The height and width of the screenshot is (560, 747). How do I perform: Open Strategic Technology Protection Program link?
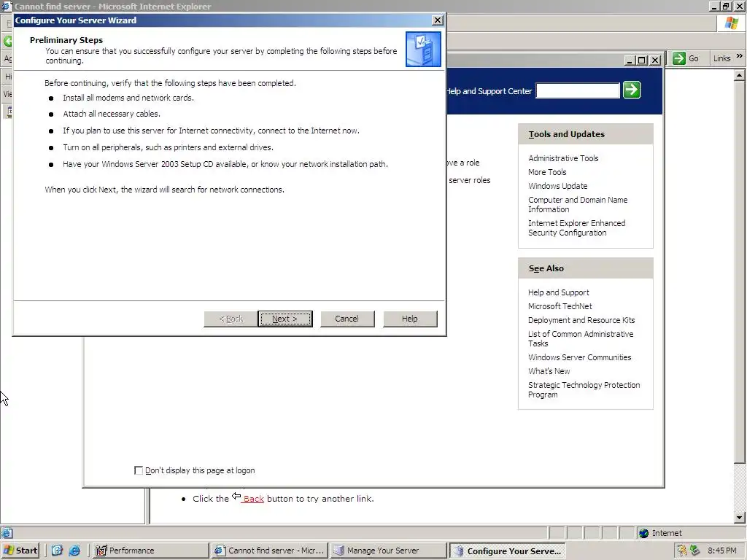pos(584,389)
